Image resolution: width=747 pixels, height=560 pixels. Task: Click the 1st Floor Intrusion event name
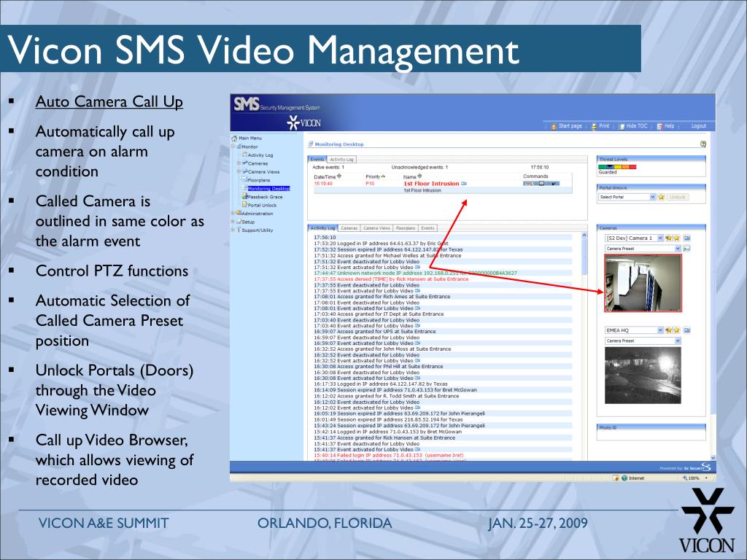coord(432,183)
